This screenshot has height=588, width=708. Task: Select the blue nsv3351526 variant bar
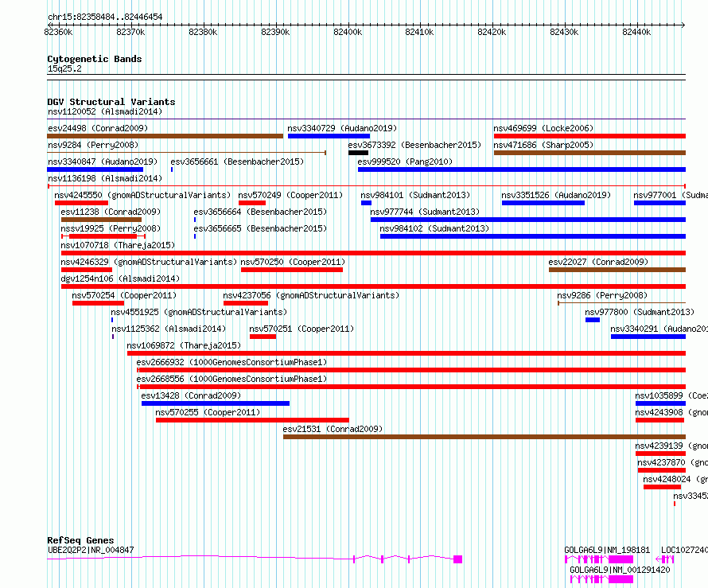543,203
